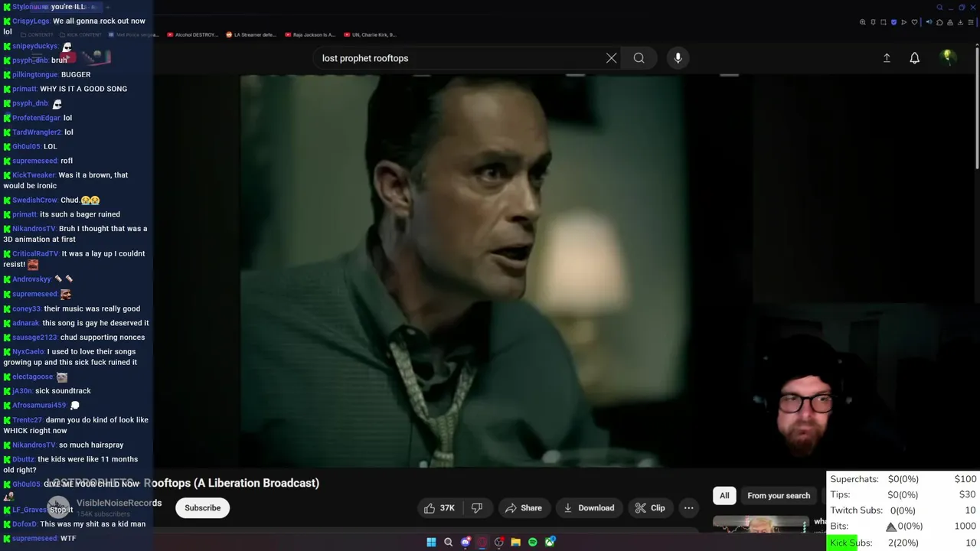This screenshot has width=980, height=551.
Task: Click the Share button
Action: tap(524, 508)
